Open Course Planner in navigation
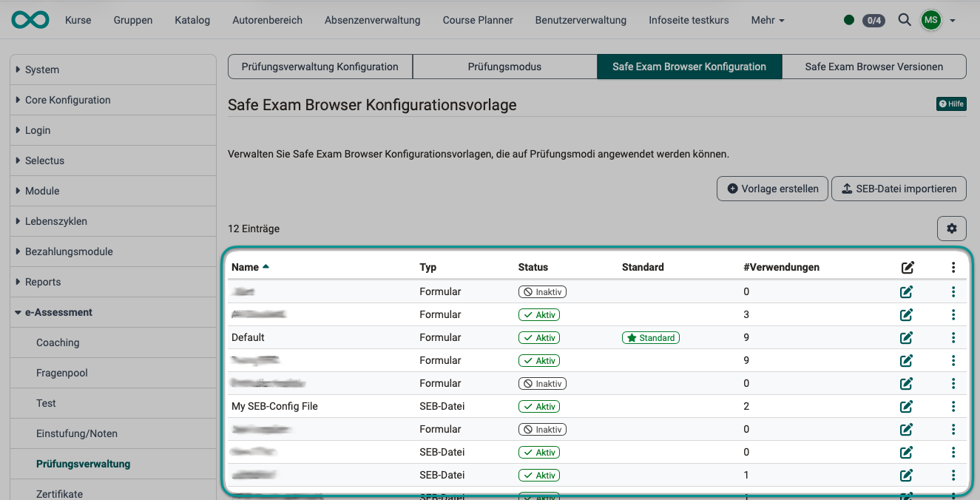 pyautogui.click(x=478, y=21)
